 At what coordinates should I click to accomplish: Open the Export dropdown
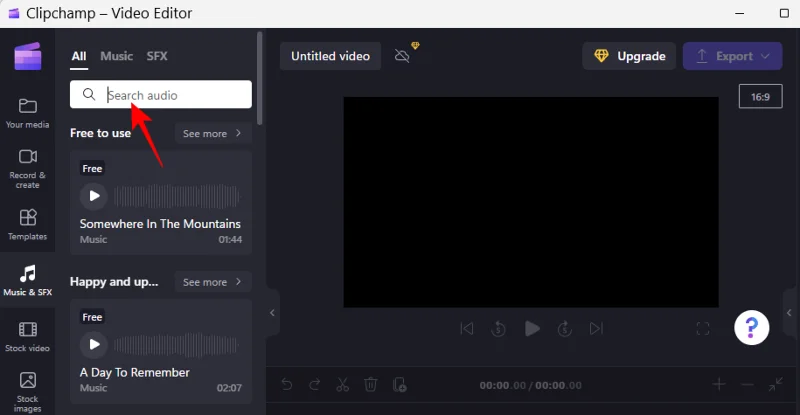pos(732,56)
